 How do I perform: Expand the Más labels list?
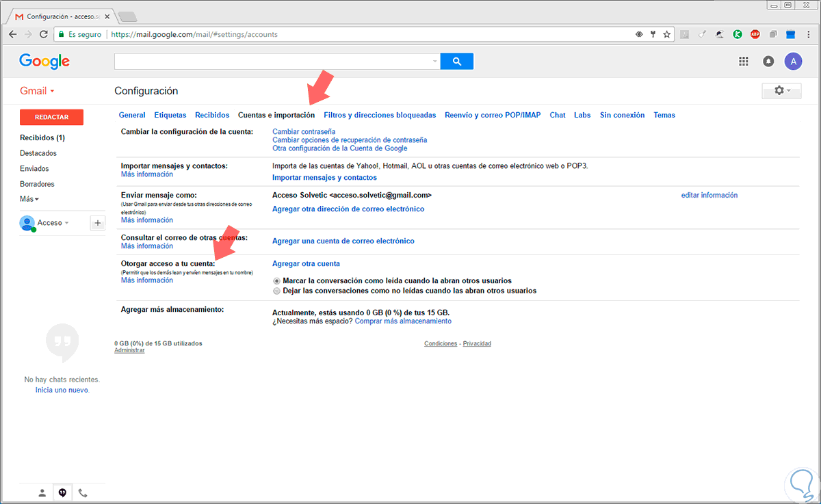click(x=29, y=199)
